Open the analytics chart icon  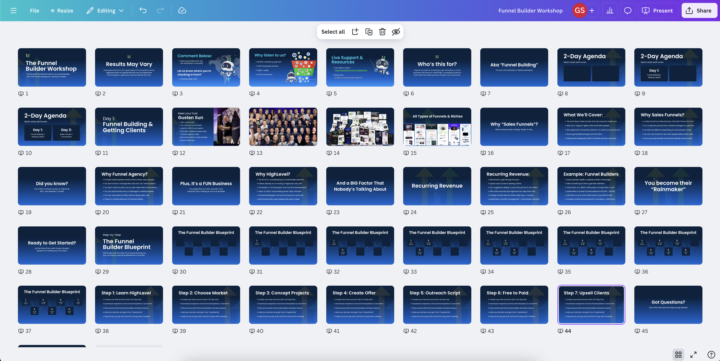[x=610, y=11]
